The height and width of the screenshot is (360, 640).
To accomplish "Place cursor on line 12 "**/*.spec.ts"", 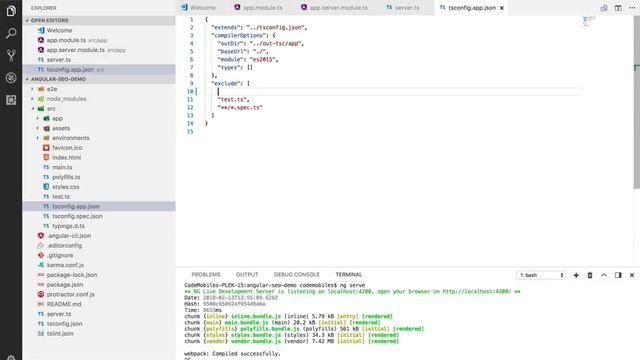I will click(240, 107).
